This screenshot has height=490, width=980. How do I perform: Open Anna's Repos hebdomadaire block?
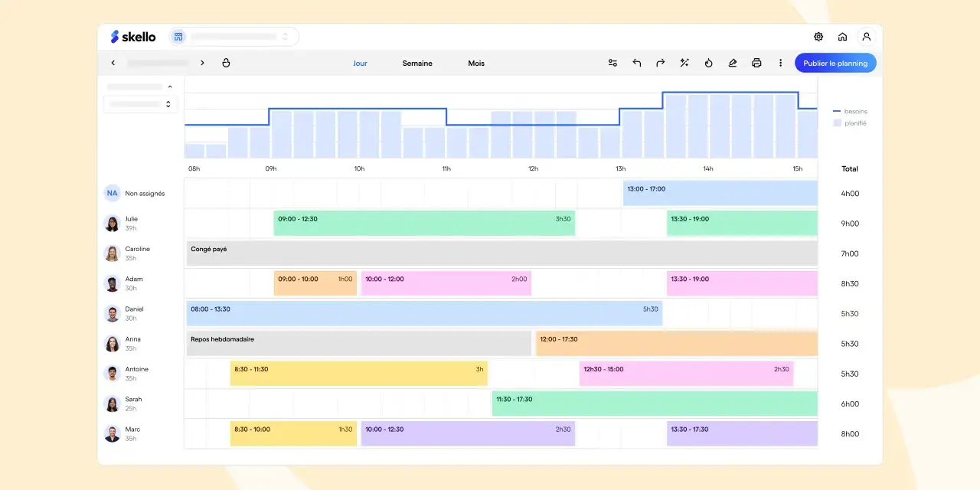click(x=359, y=343)
